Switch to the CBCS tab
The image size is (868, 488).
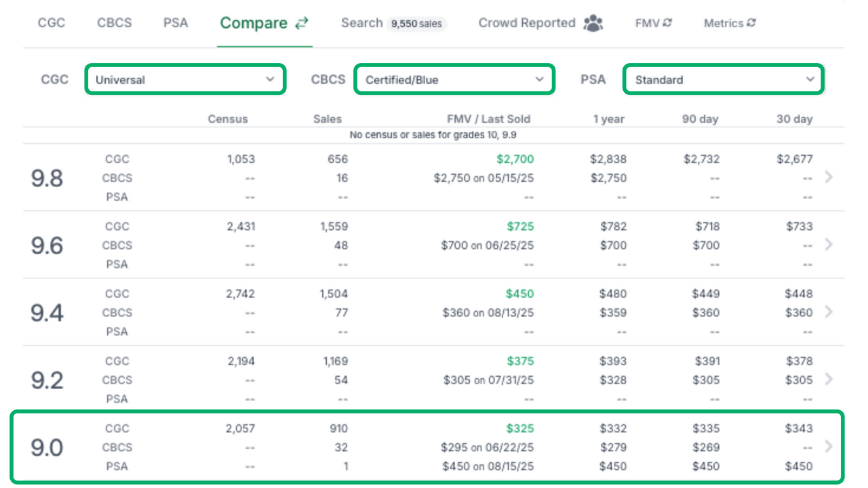[115, 22]
